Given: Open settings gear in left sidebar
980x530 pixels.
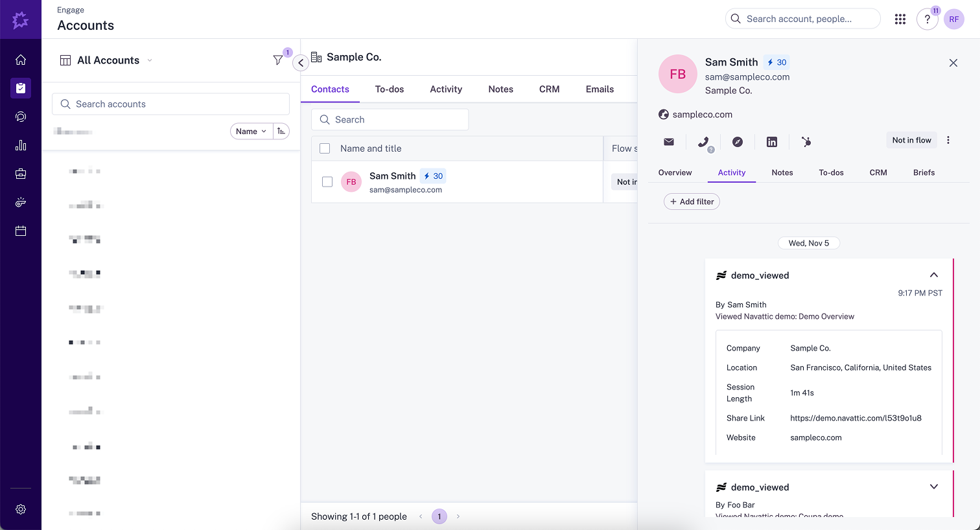Looking at the screenshot, I should click(21, 509).
